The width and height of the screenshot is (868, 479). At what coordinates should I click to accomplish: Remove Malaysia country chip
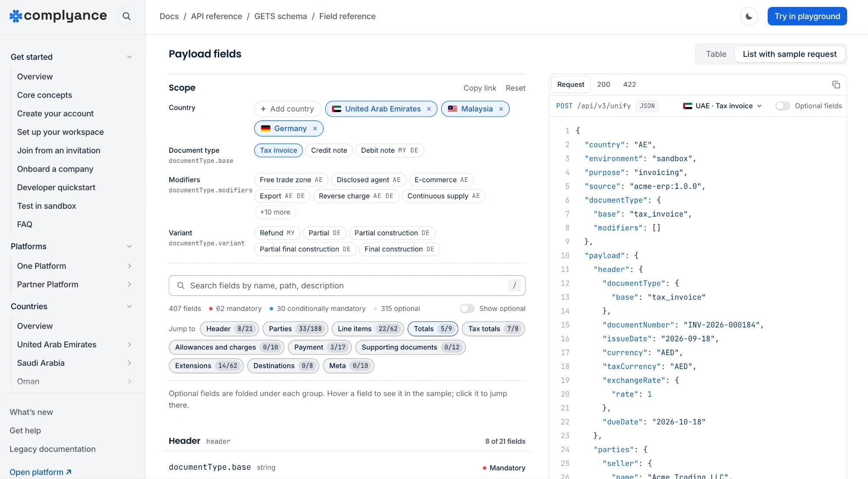coord(501,109)
